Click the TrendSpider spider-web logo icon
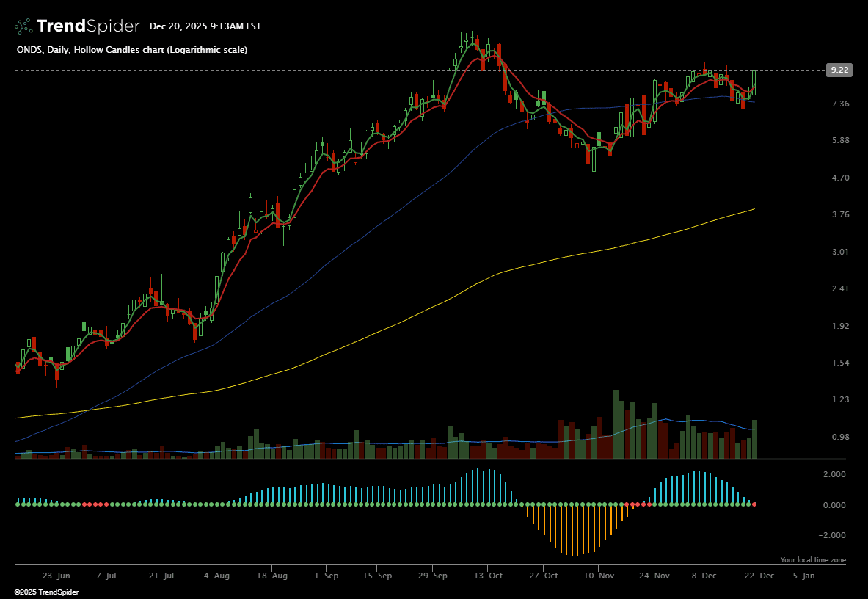This screenshot has height=599, width=868. [23, 26]
